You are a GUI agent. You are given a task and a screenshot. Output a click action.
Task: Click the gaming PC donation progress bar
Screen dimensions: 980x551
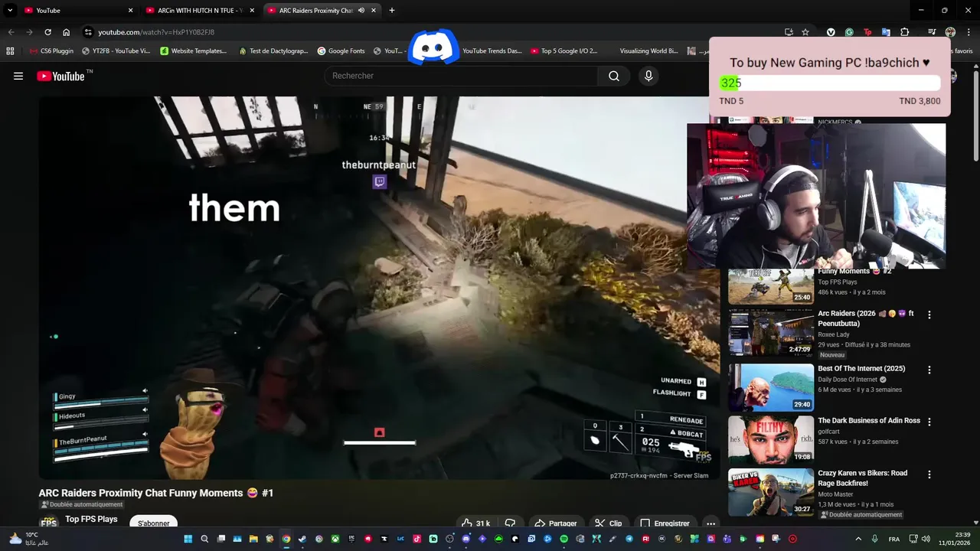tap(829, 83)
